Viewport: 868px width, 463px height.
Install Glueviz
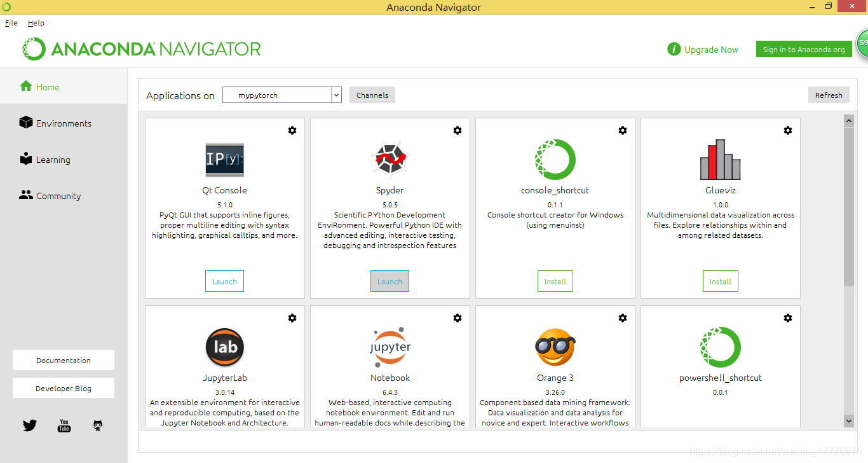[x=721, y=281]
